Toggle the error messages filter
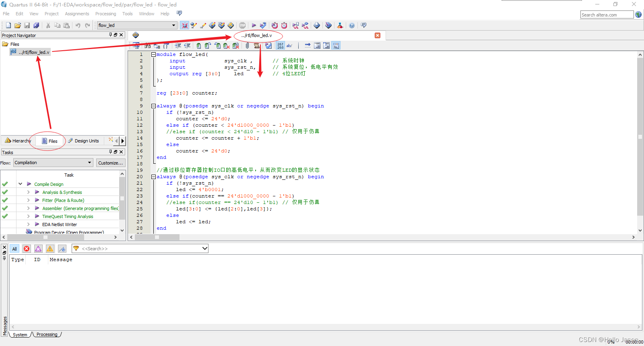Screen dimensions: 644x346 click(27, 249)
